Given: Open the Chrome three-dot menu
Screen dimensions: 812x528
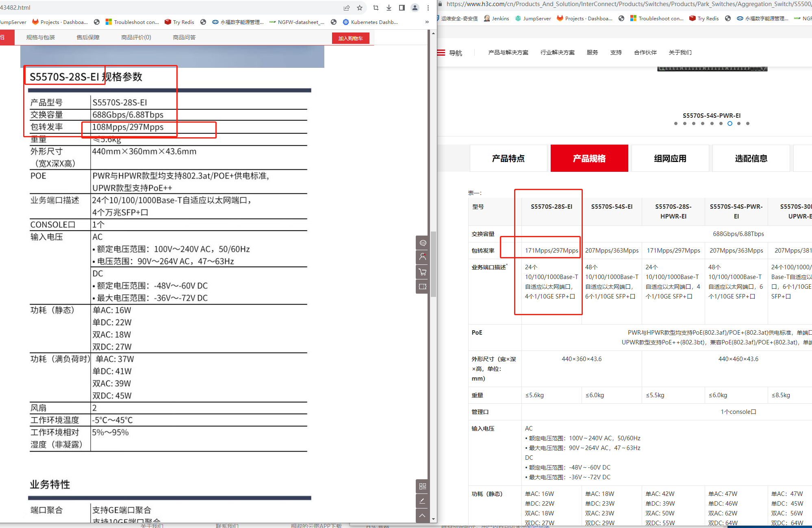Looking at the screenshot, I should [428, 8].
